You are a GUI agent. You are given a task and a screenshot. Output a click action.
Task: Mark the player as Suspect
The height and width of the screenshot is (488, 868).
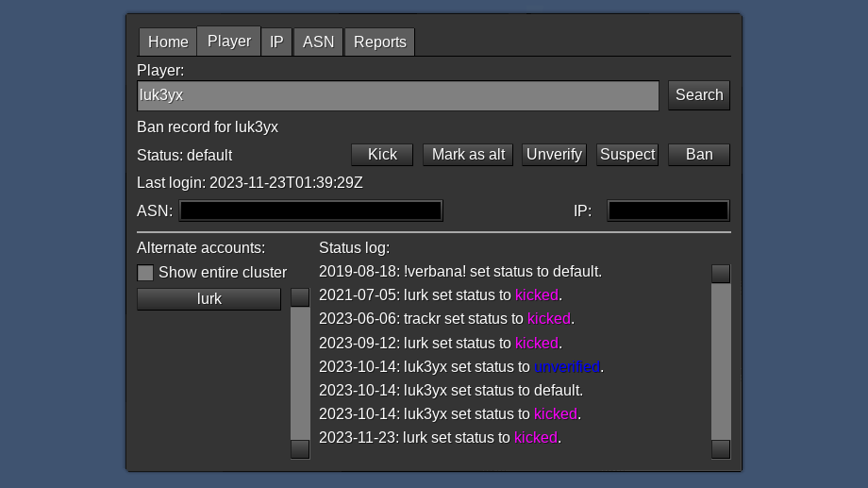click(x=627, y=155)
